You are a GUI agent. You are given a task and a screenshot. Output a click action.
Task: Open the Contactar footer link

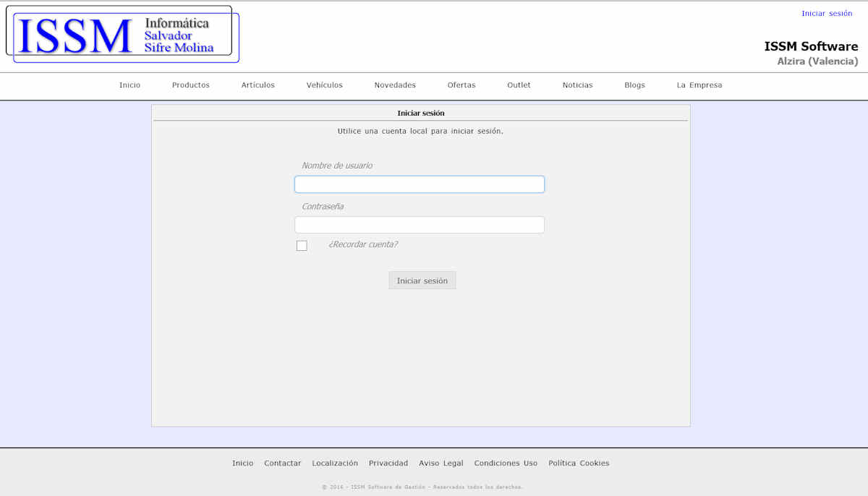click(282, 463)
